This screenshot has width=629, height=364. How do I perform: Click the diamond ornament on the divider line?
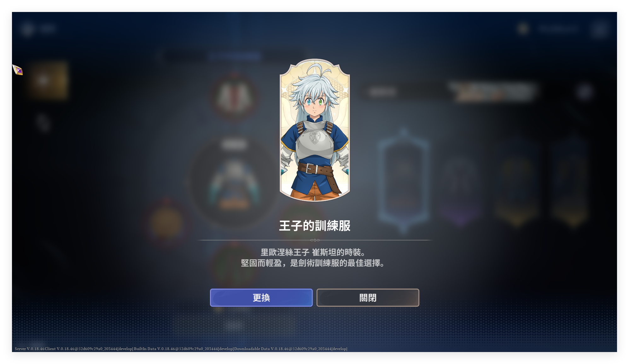pos(315,240)
